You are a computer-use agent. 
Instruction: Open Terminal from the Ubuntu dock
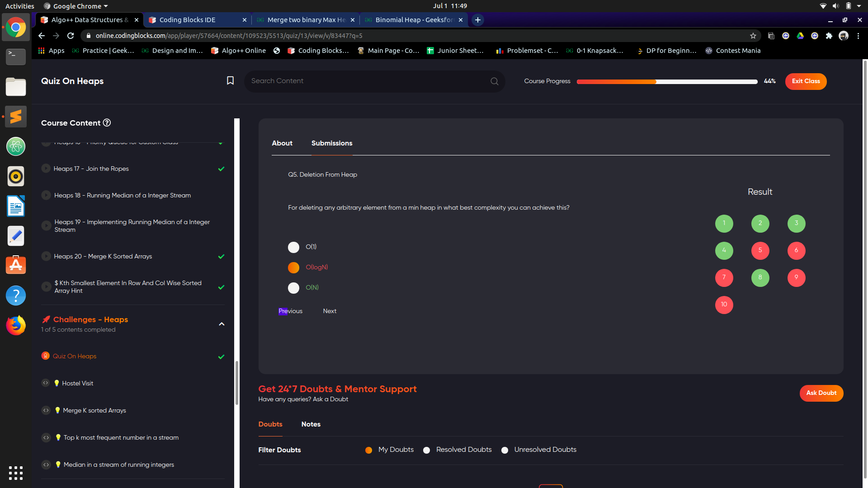(x=16, y=57)
